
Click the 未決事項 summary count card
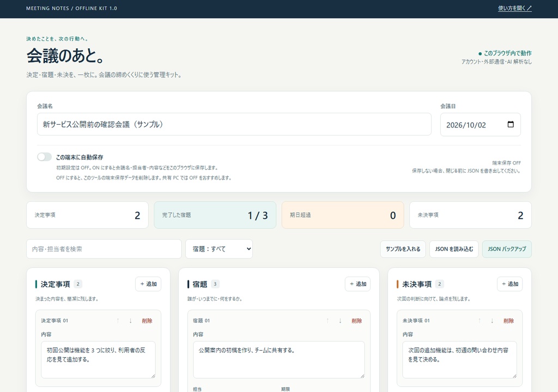point(470,215)
